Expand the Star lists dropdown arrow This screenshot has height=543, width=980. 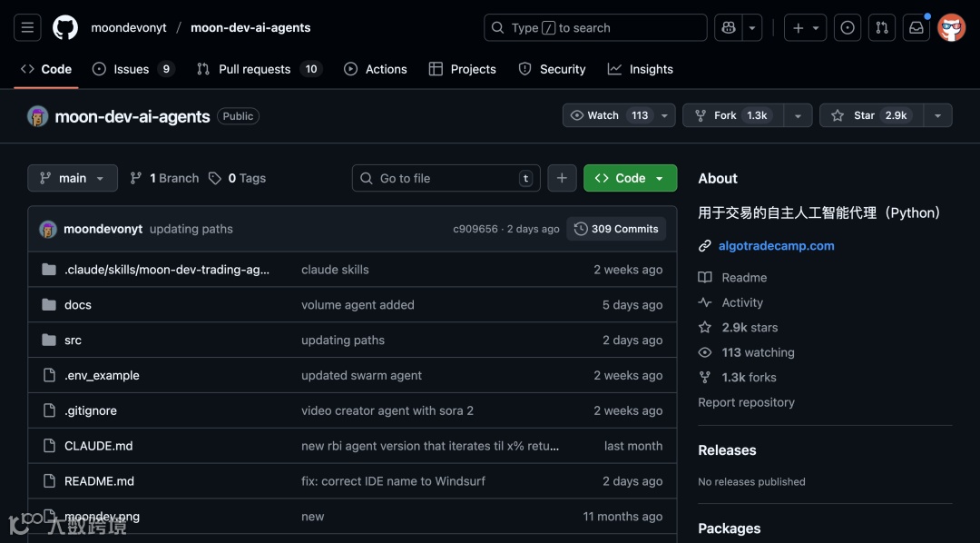tap(937, 115)
